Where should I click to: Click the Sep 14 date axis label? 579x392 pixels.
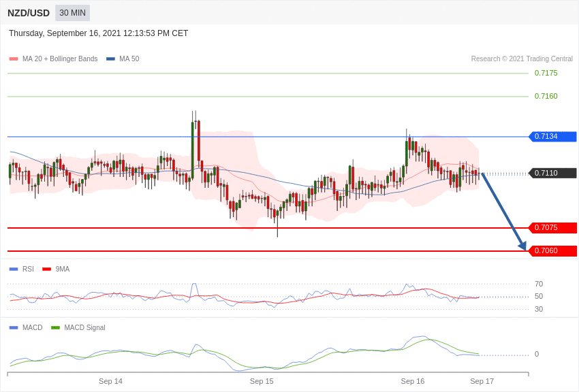110,381
